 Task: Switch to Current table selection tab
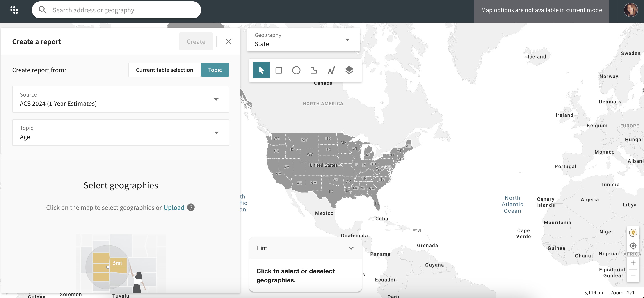coord(164,70)
